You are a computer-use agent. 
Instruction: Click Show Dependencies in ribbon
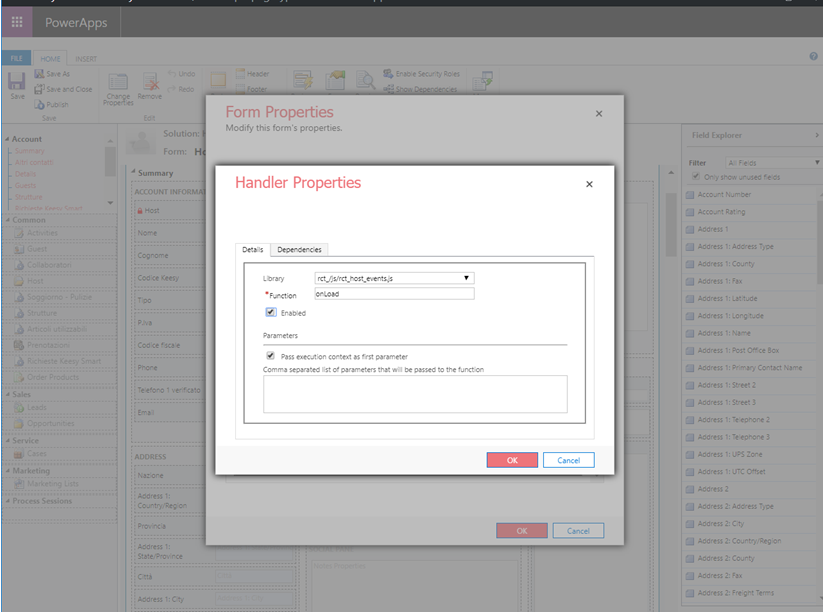tap(420, 89)
